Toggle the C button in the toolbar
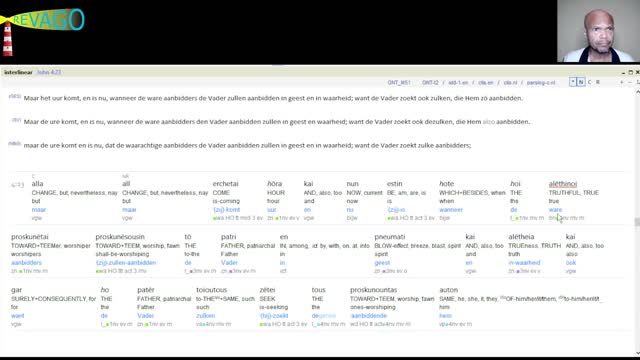The image size is (640, 360). pyautogui.click(x=589, y=82)
